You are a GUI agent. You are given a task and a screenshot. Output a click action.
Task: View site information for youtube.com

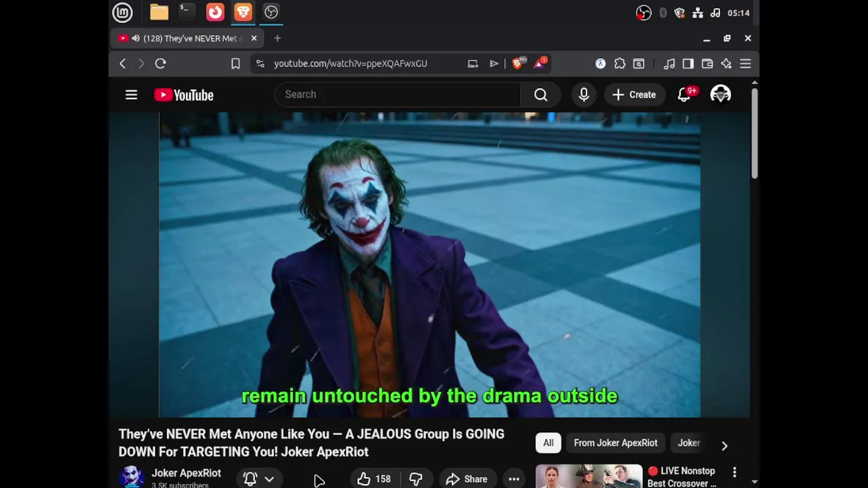tap(260, 64)
